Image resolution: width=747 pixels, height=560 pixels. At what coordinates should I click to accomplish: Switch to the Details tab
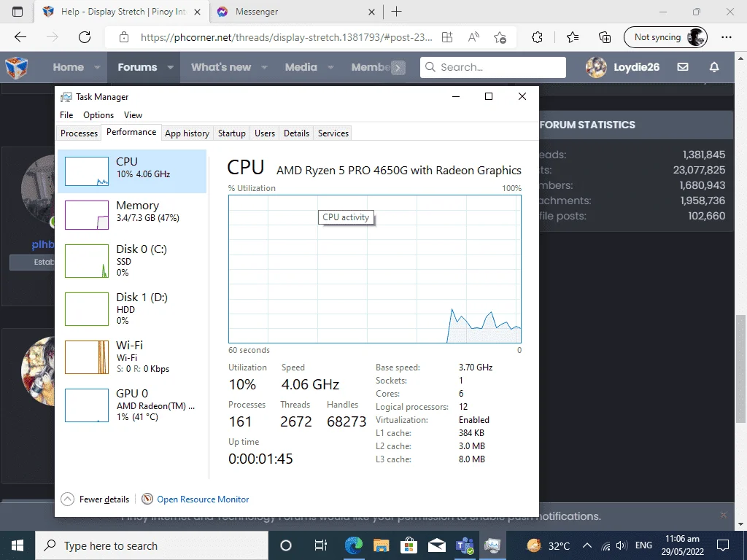pos(296,133)
